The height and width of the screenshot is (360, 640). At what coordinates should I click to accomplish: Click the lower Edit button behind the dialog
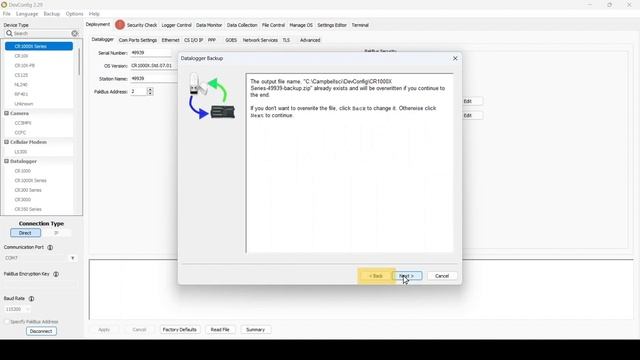coord(472,116)
